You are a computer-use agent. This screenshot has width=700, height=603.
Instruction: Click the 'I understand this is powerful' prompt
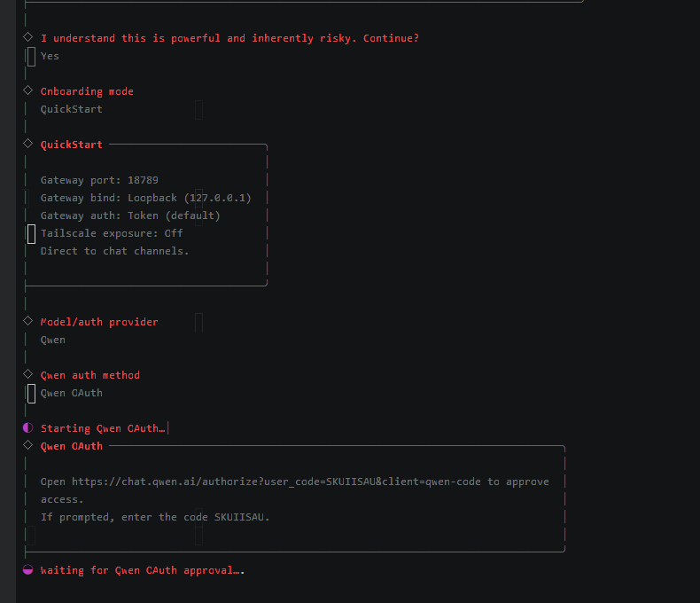point(229,38)
